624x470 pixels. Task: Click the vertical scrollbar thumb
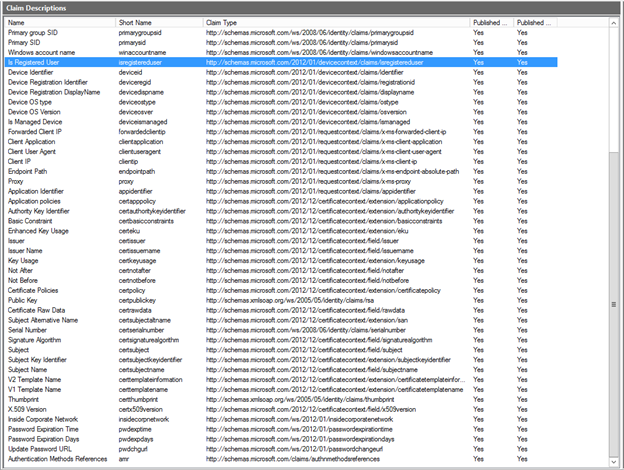(x=614, y=304)
